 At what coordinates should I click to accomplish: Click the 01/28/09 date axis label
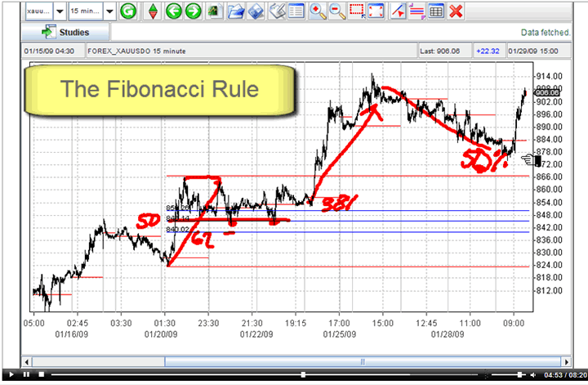click(448, 334)
